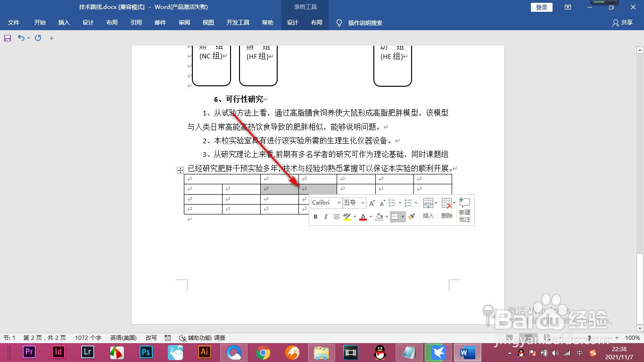The height and width of the screenshot is (362, 644).
Task: Toggle 改写 overtype mode in status bar
Action: [x=151, y=338]
